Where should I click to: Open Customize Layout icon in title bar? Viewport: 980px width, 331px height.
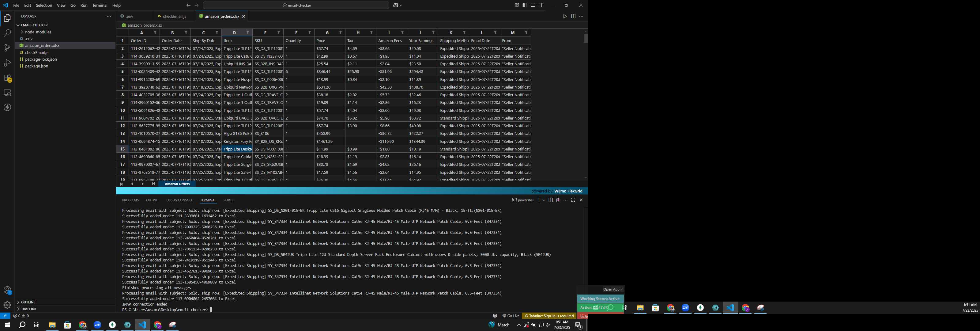coord(517,5)
